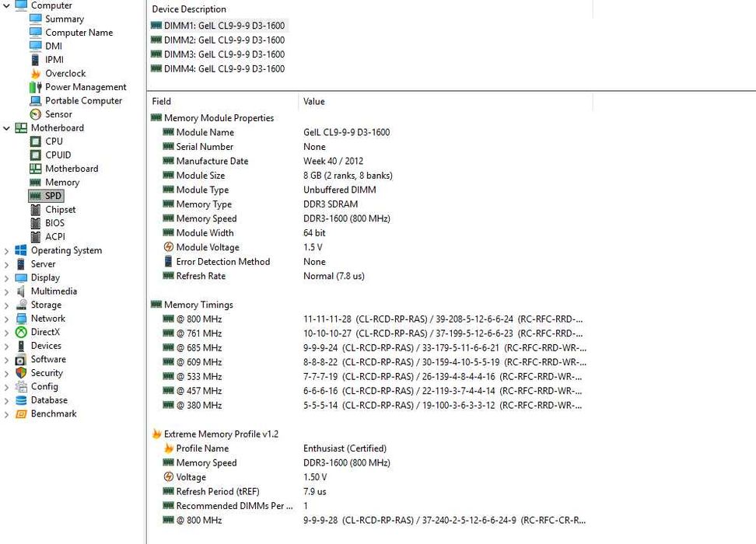Open the Overclock flame icon
This screenshot has height=544, width=756.
pos(35,73)
